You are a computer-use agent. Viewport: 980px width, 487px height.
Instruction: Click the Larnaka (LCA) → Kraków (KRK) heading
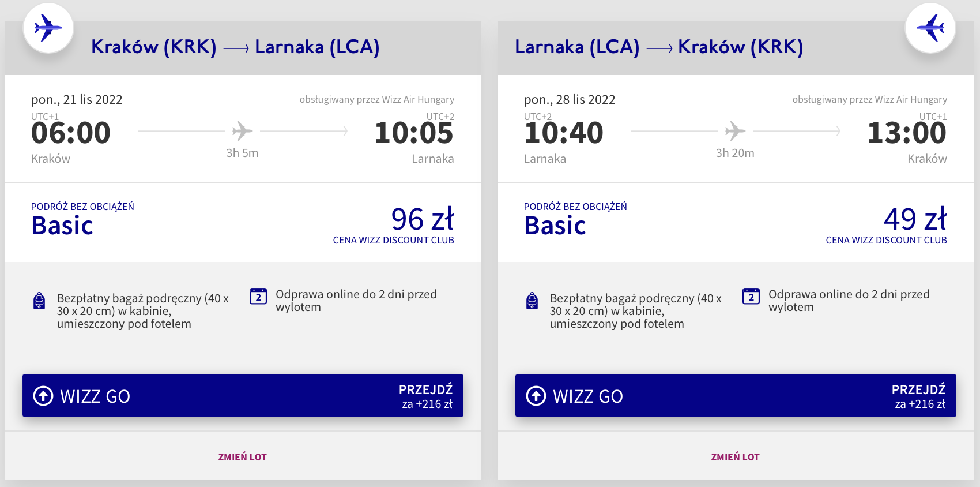coord(658,47)
